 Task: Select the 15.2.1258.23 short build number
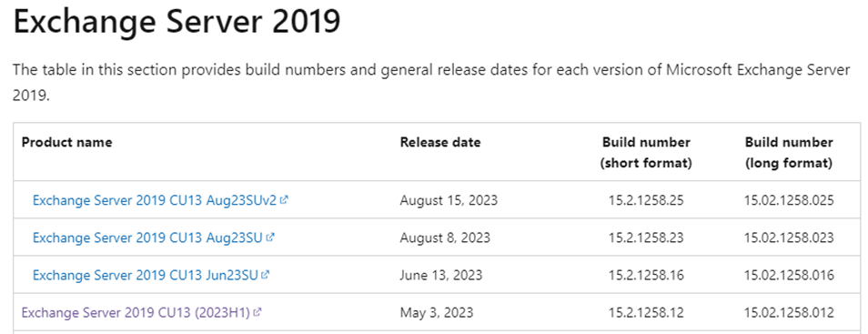tap(646, 238)
